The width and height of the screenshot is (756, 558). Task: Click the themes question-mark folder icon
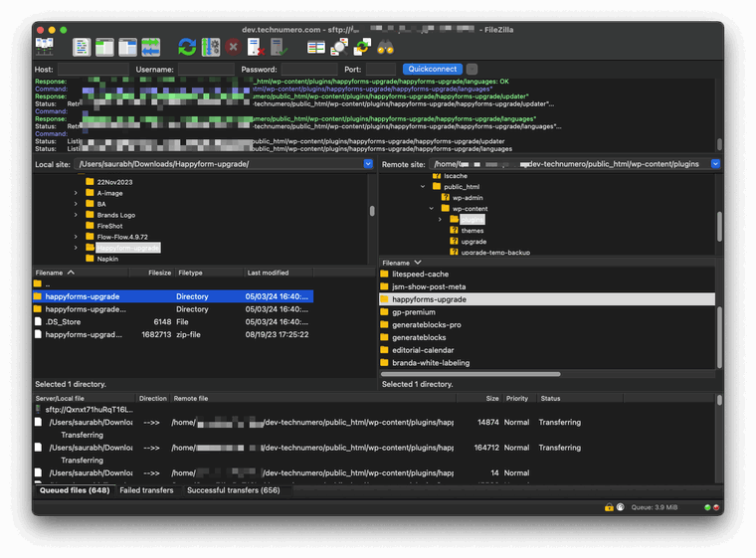455,230
